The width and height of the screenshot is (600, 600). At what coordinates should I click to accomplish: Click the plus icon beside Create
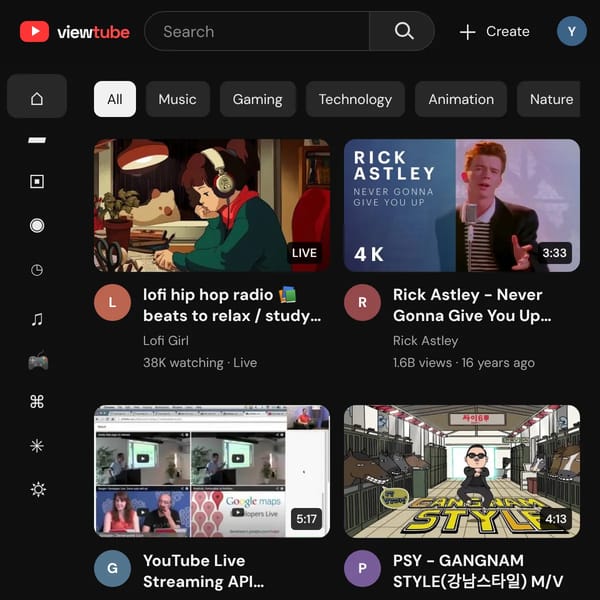tap(467, 32)
